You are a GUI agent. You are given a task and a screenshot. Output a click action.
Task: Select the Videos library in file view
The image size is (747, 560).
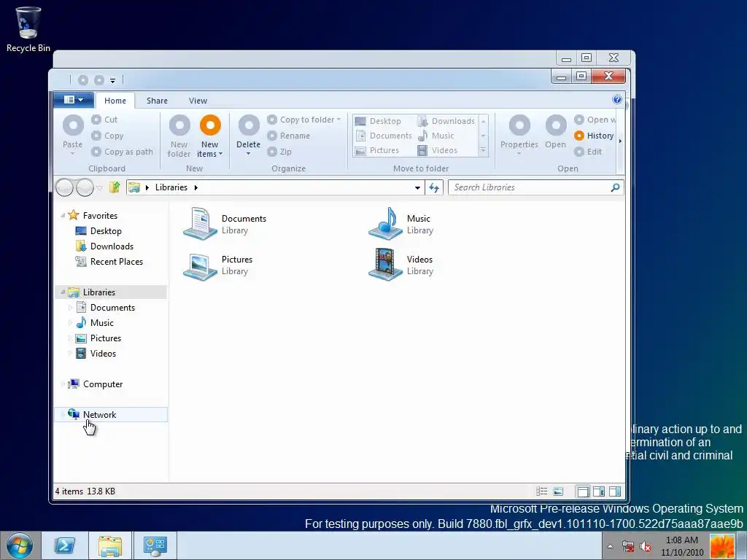point(401,265)
